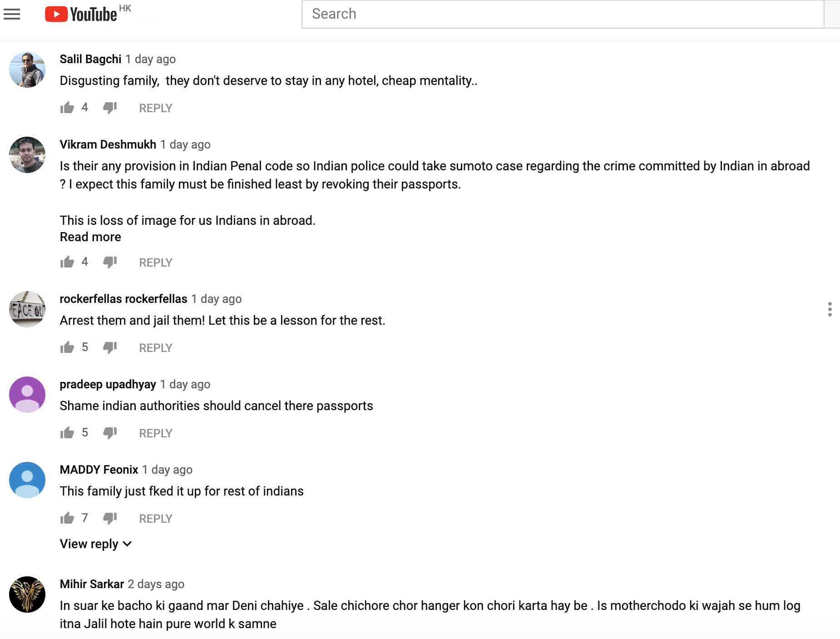This screenshot has width=840, height=639.
Task: Dislike Salil Bagchi's comment
Action: (110, 108)
